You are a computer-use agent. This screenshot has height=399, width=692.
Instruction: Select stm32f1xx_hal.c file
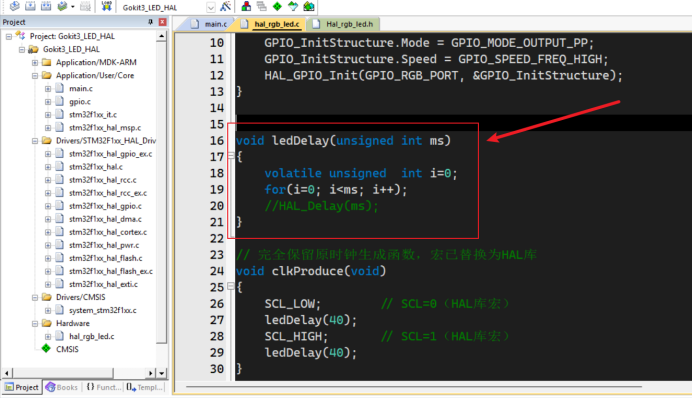pyautogui.click(x=96, y=167)
